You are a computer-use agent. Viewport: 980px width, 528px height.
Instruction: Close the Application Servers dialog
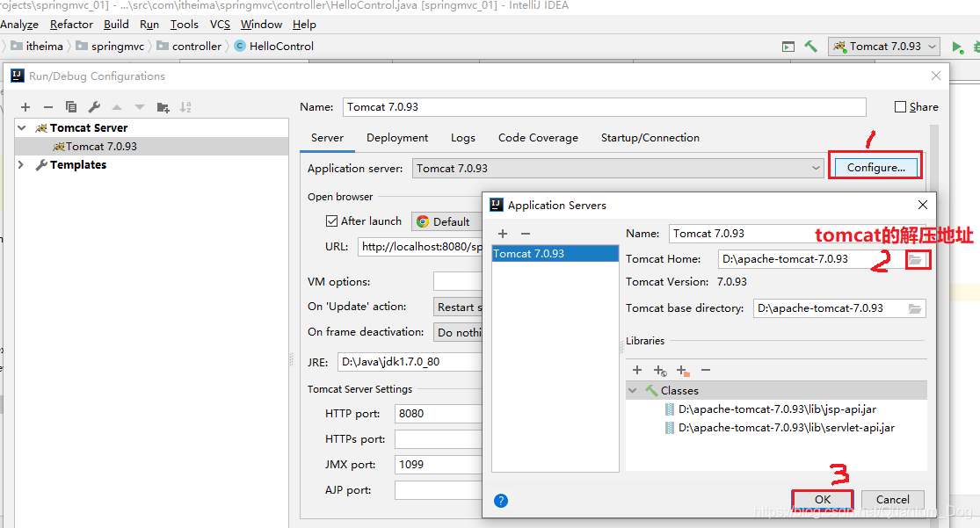(923, 205)
